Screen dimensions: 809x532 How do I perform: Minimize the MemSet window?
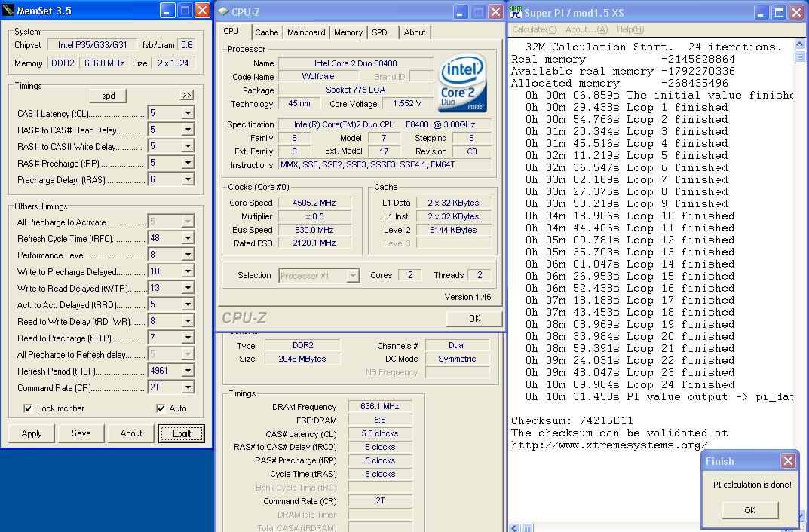coord(167,11)
